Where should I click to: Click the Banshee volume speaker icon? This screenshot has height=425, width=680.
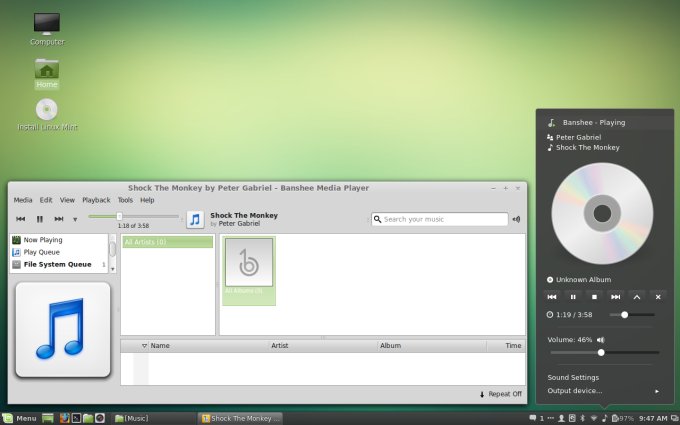(516, 219)
